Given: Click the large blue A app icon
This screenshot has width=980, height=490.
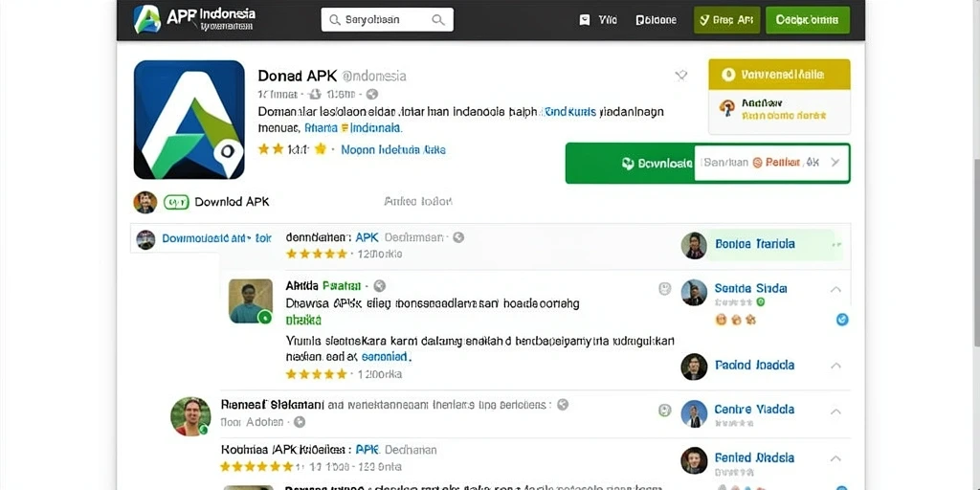Looking at the screenshot, I should tap(189, 120).
